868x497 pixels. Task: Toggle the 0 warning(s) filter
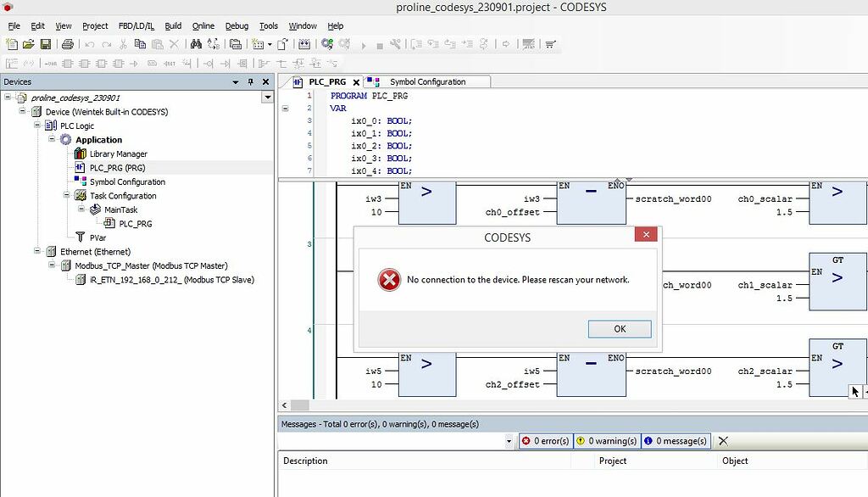606,441
